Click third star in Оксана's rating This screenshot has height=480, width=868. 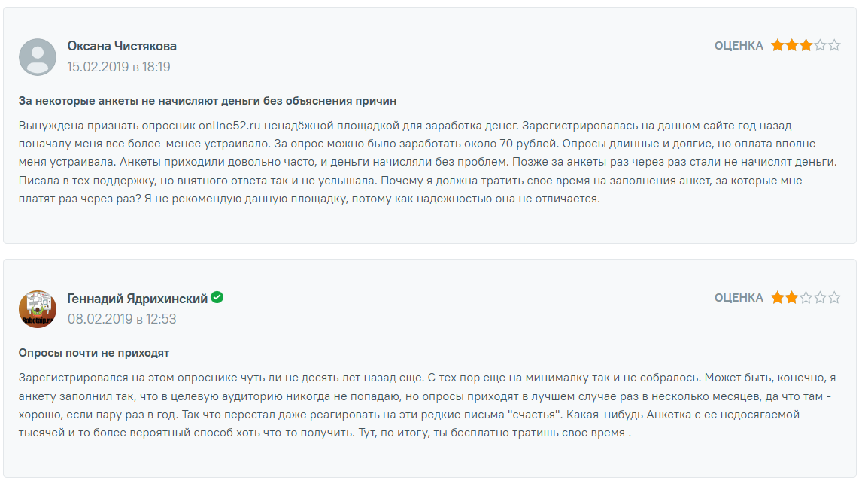click(806, 46)
